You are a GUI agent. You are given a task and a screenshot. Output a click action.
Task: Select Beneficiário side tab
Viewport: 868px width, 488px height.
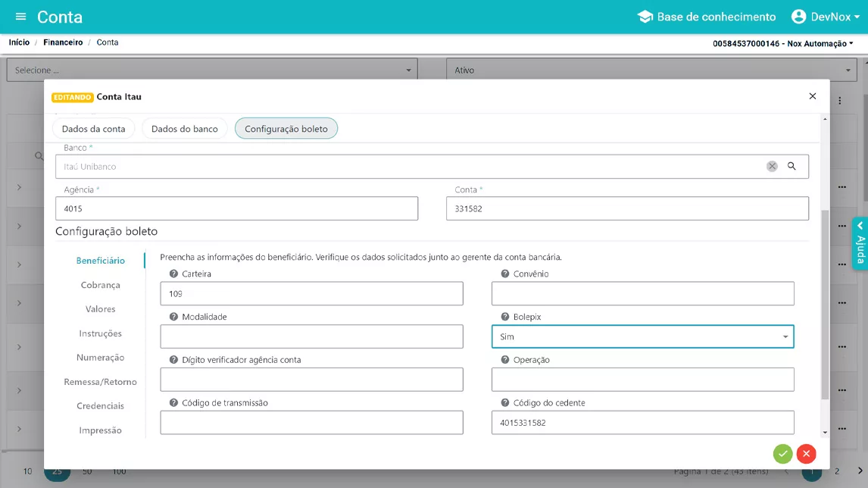(100, 261)
